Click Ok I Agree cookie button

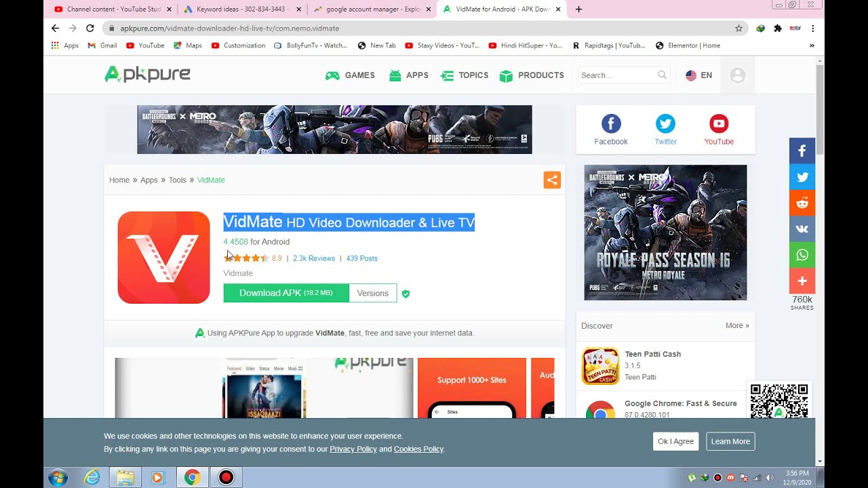click(x=676, y=441)
